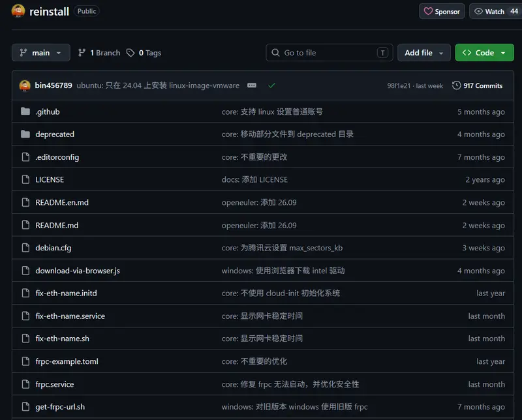Click the file icon beside .editorconfig
This screenshot has width=522, height=420.
pos(25,157)
